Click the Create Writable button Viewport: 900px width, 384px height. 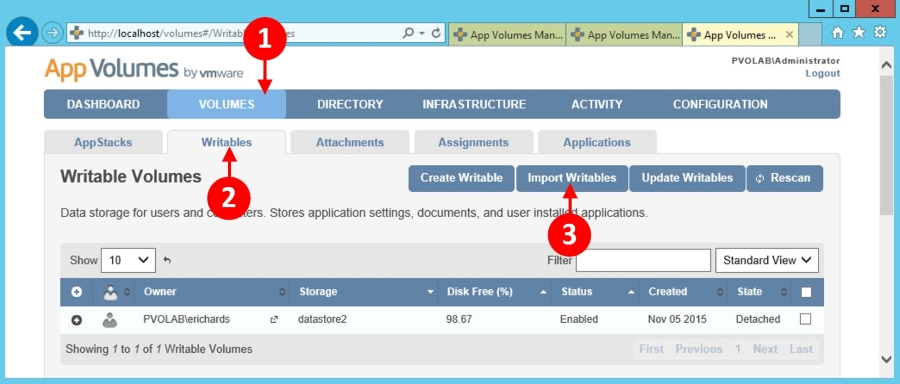[x=461, y=179]
